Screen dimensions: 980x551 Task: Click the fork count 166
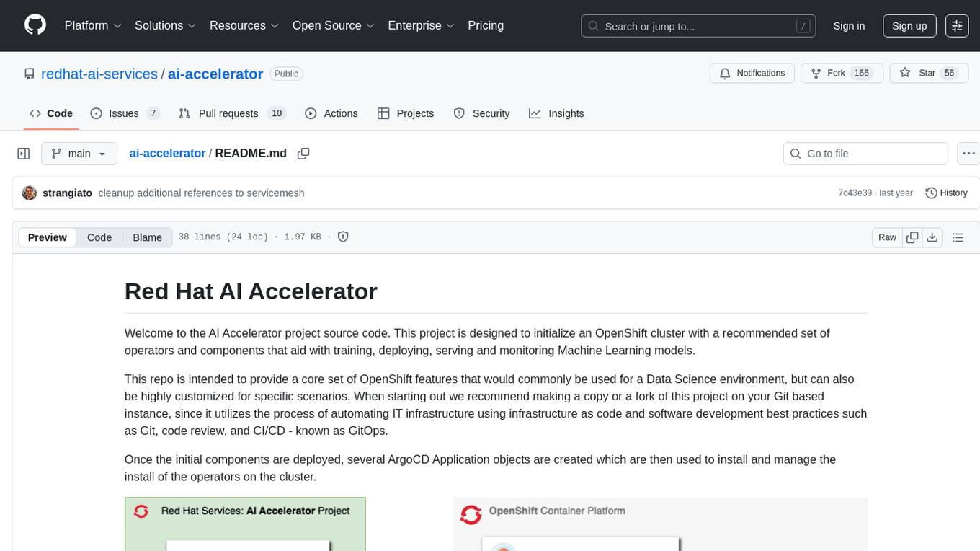click(862, 74)
